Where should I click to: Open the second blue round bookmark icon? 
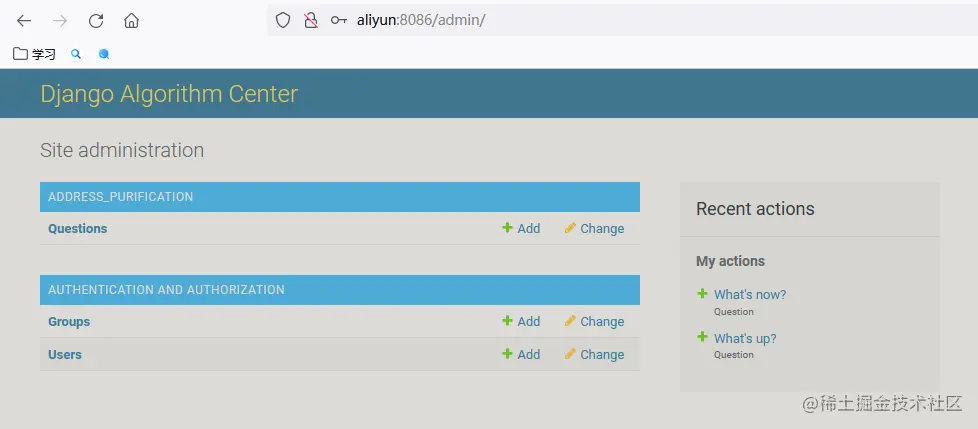coord(104,54)
